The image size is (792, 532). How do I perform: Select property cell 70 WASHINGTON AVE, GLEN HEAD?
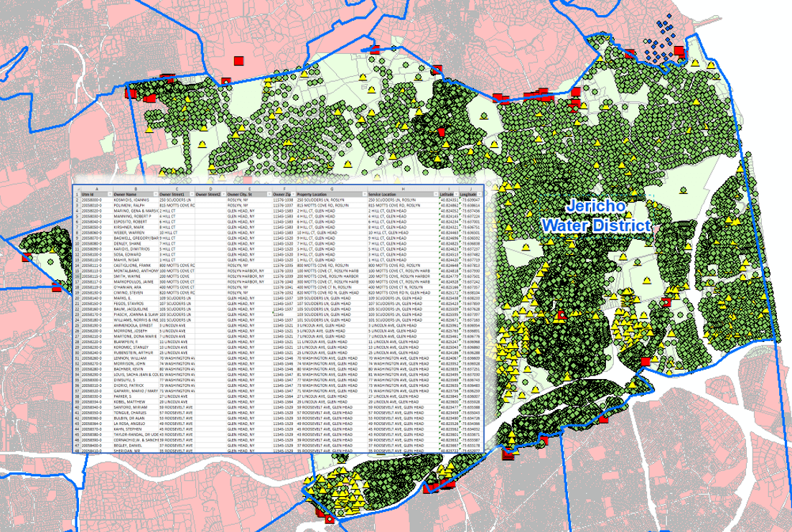[x=332, y=358]
